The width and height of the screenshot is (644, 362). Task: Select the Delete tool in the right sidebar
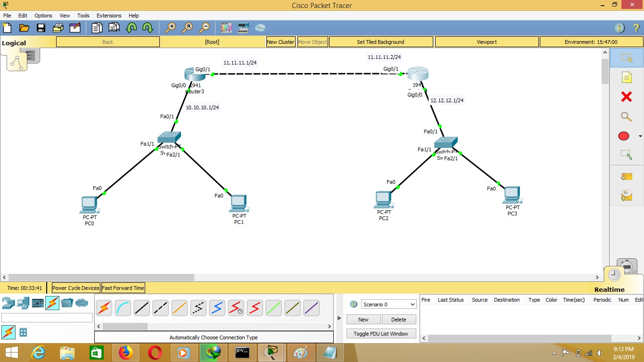pos(626,96)
